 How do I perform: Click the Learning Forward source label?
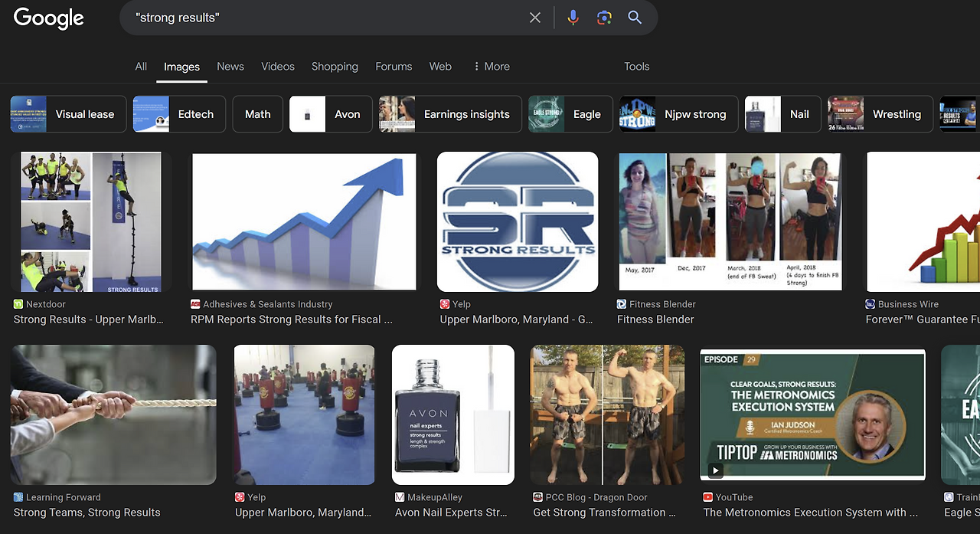(64, 497)
